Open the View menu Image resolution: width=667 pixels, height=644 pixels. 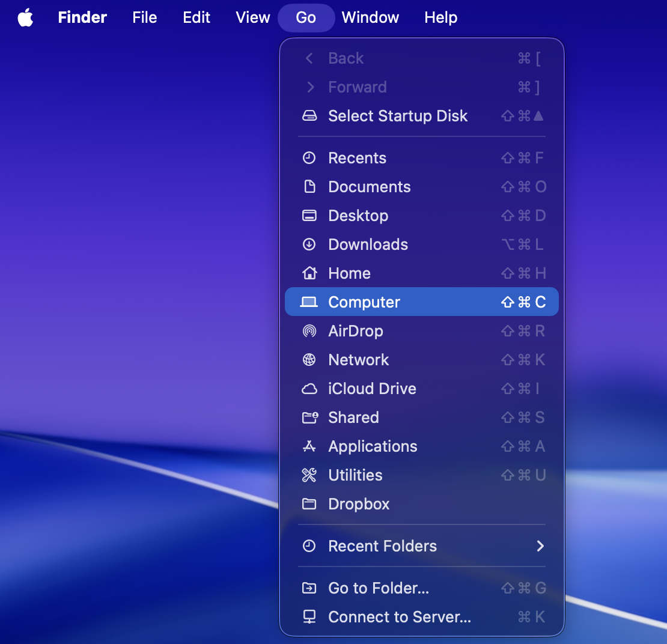pos(252,17)
